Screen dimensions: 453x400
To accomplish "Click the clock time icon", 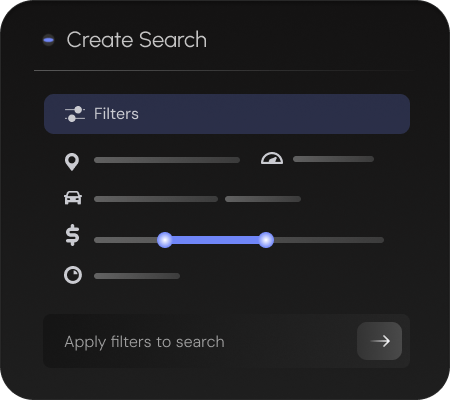I will pyautogui.click(x=73, y=275).
